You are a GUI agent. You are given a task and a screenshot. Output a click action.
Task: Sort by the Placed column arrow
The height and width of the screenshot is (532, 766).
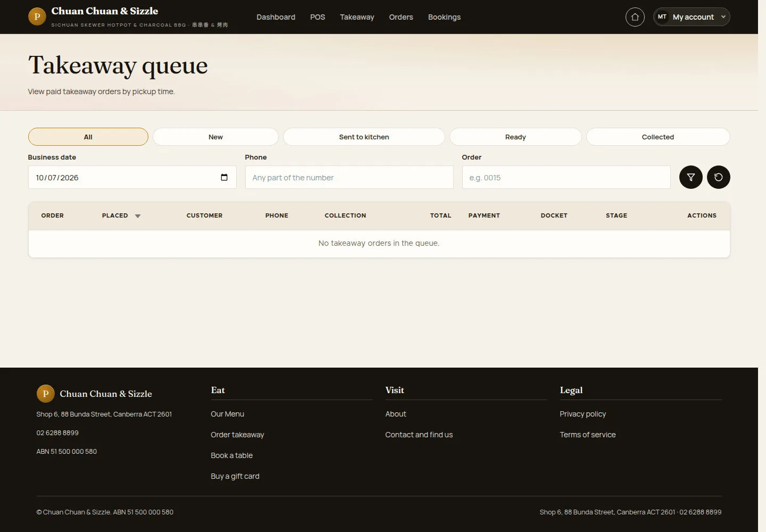point(138,216)
